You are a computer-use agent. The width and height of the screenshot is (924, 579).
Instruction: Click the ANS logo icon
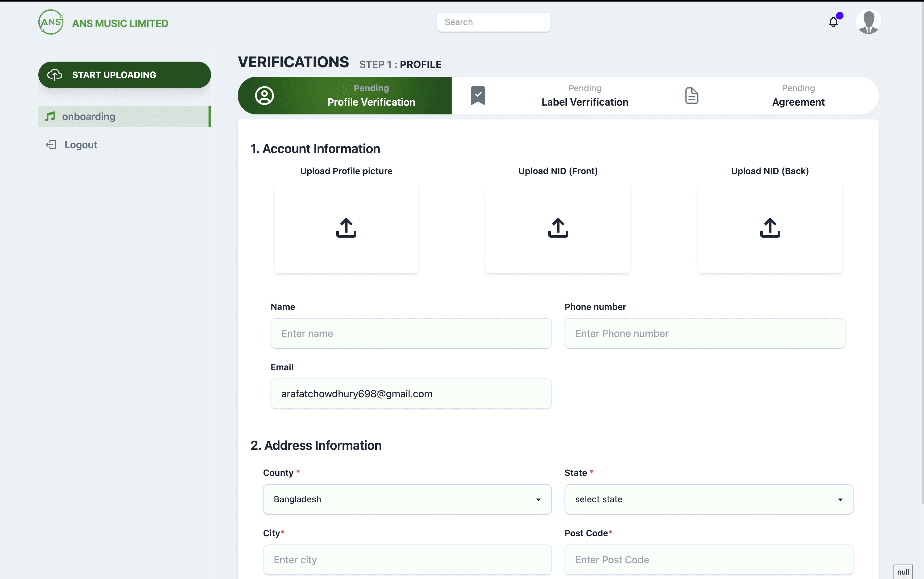pos(51,22)
